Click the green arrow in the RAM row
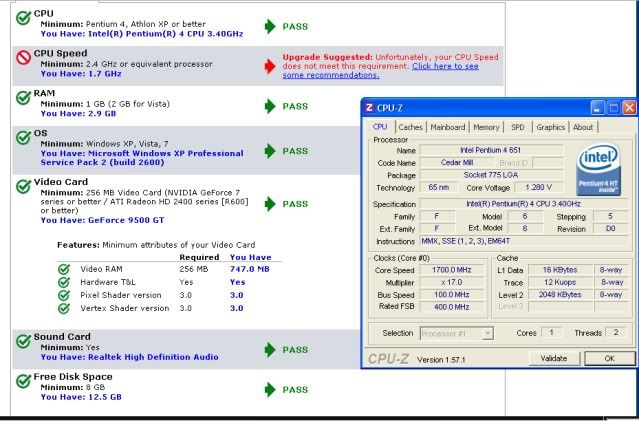The width and height of the screenshot is (639, 421). pos(270,106)
